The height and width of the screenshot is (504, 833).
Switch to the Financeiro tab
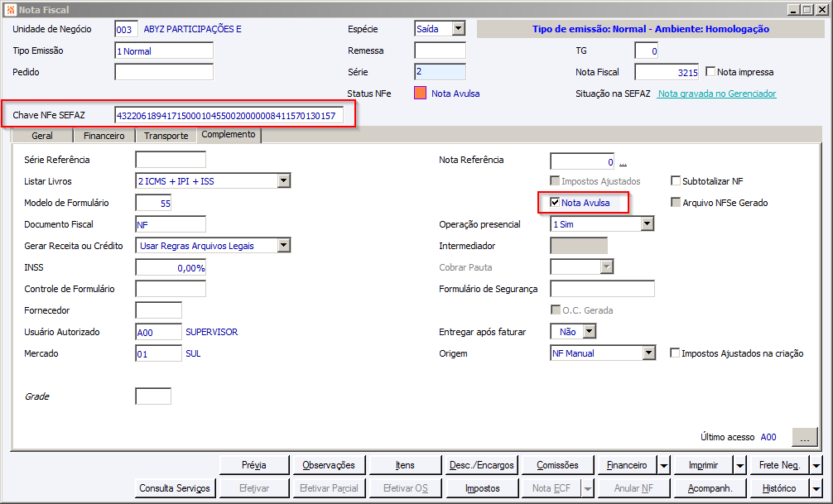point(104,136)
